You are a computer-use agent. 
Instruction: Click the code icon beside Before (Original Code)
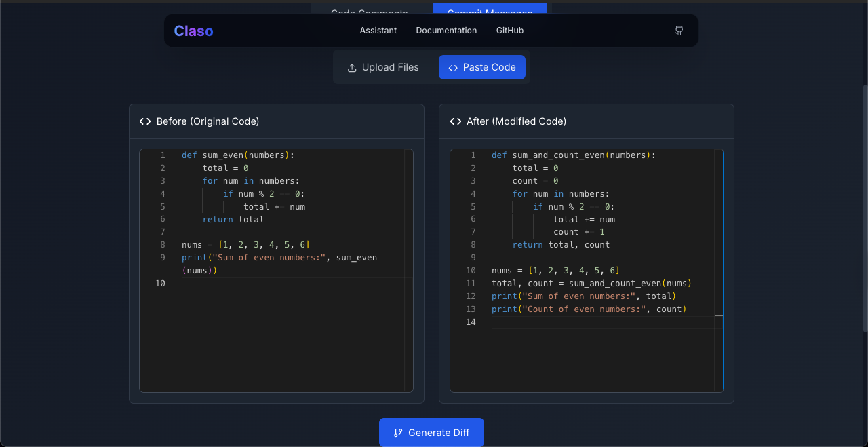145,121
